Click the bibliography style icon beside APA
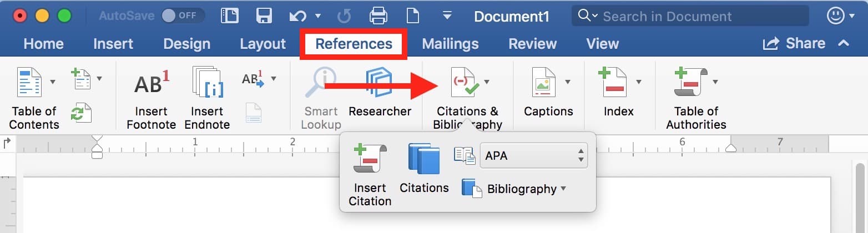This screenshot has height=233, width=868. 465,156
